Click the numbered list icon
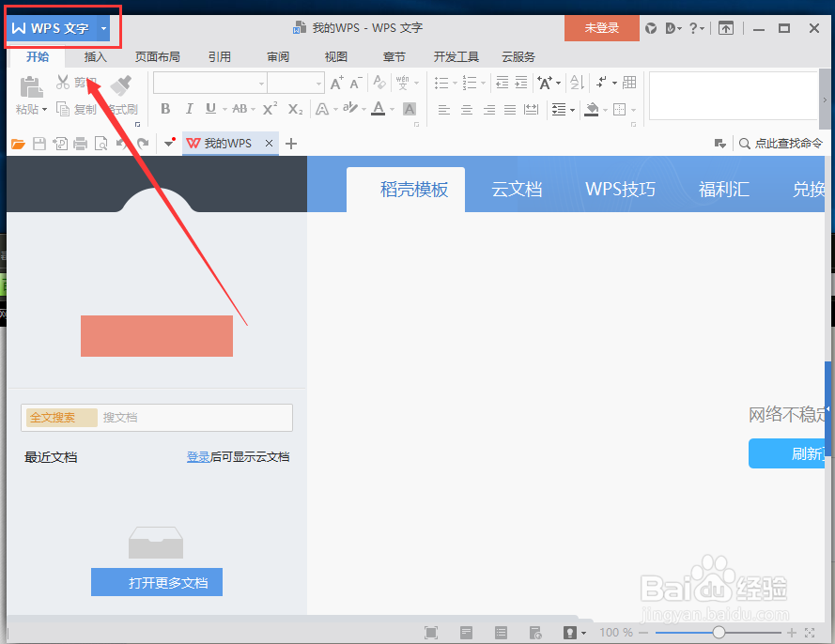The height and width of the screenshot is (644, 835). click(x=470, y=83)
